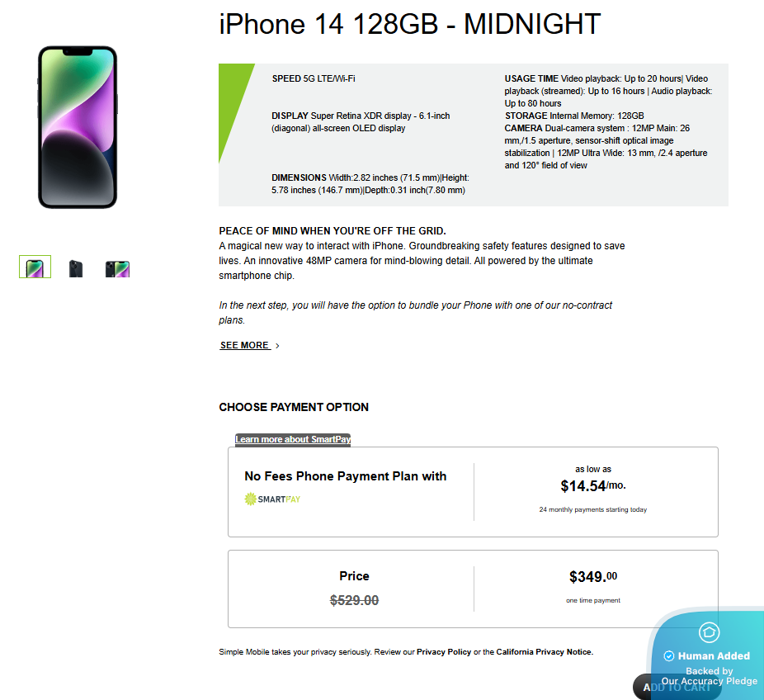Click the main iPhone 14 product image
The width and height of the screenshot is (764, 700).
point(78,127)
